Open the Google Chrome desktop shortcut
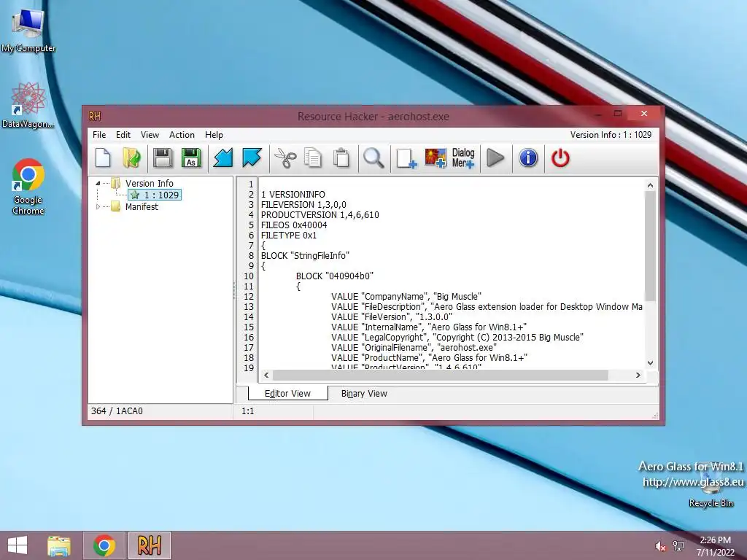Screen dimensions: 747x560 coord(28,186)
